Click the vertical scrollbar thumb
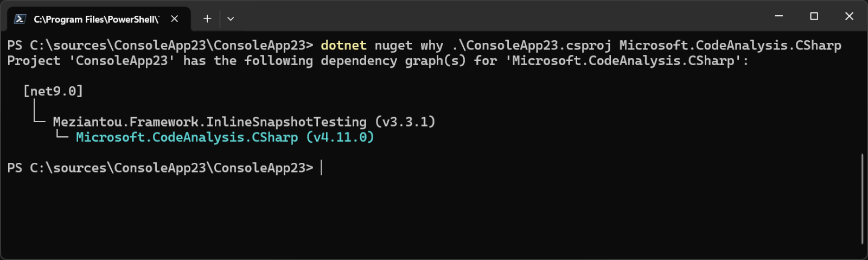The image size is (868, 260). click(862, 199)
